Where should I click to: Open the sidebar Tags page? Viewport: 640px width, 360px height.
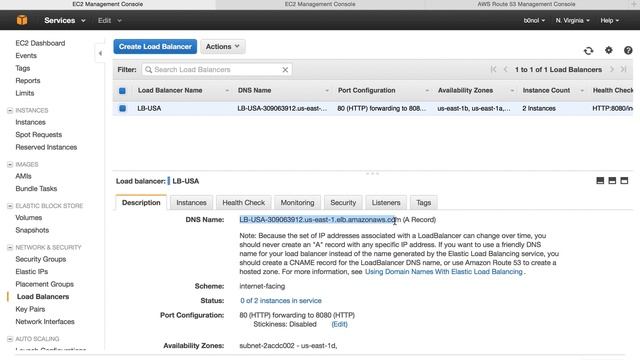(x=22, y=68)
